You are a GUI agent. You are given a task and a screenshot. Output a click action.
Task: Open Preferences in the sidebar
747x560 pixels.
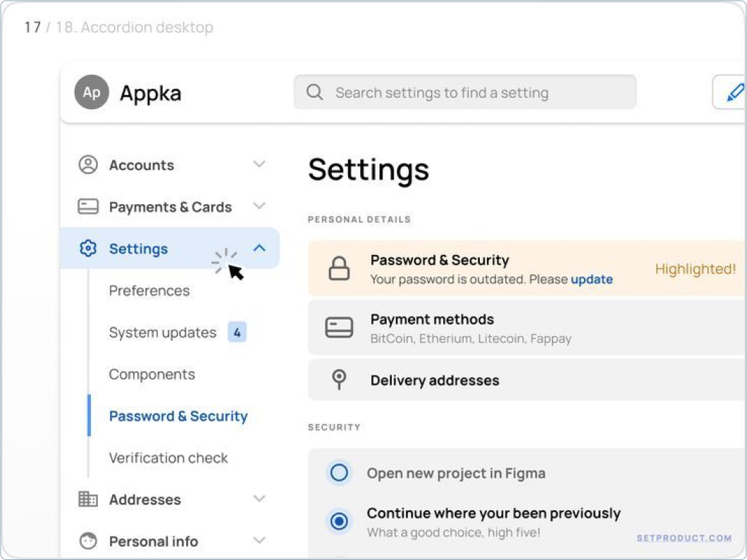tap(149, 290)
